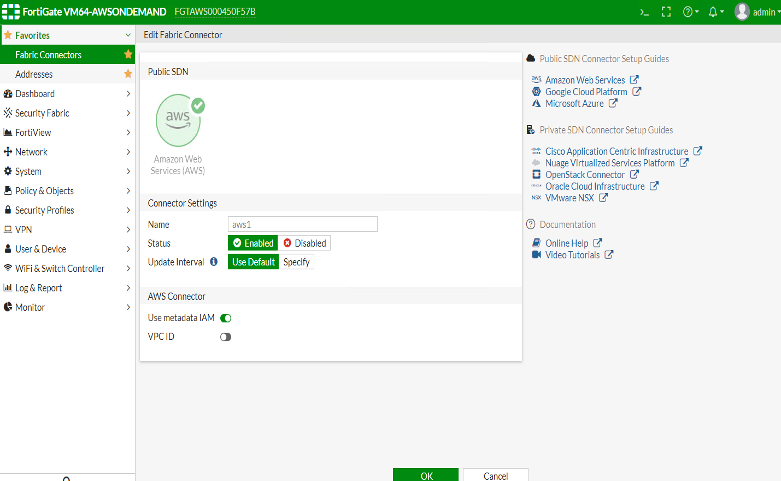Viewport: 781px width, 481px height.
Task: Select Use Default update interval
Action: [x=253, y=262]
